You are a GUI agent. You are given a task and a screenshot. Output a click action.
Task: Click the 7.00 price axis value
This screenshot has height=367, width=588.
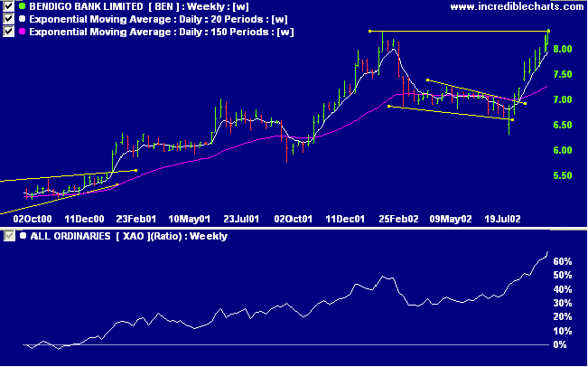point(563,99)
